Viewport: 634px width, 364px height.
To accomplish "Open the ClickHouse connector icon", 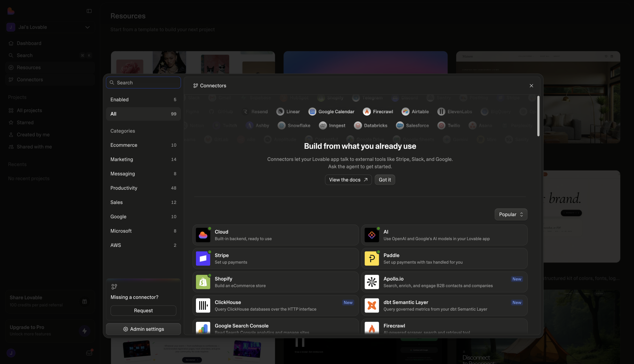I will coord(203,306).
